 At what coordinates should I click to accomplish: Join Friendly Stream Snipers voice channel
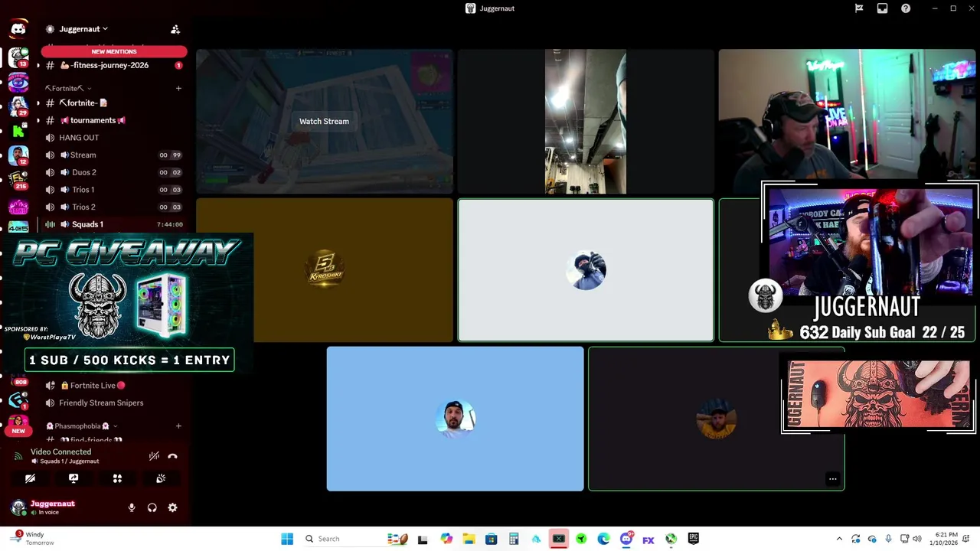(114, 403)
